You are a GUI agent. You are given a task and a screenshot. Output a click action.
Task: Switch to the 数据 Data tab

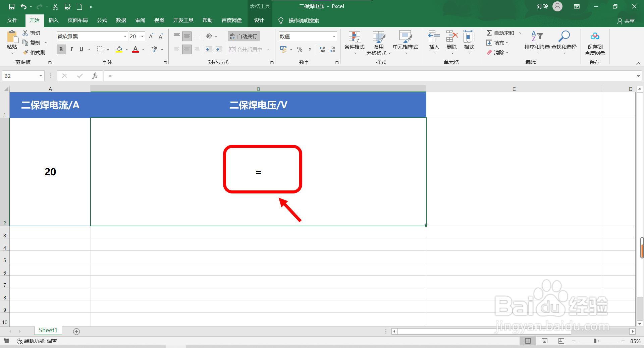(x=121, y=20)
